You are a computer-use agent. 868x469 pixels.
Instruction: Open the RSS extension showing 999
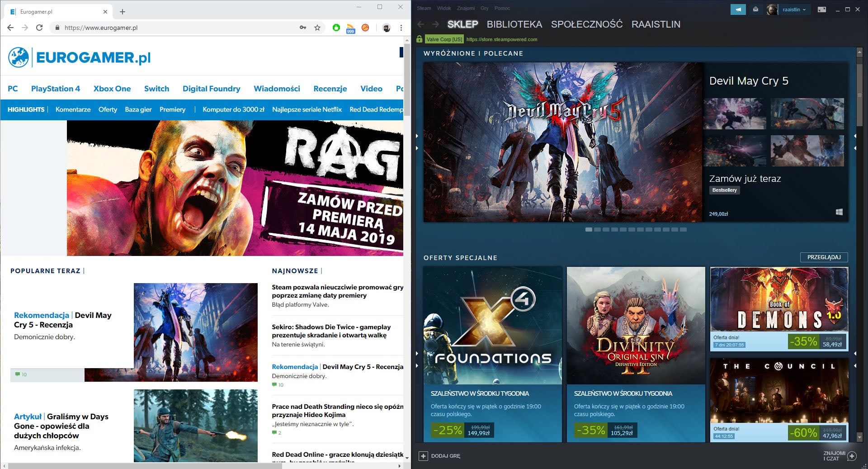pos(350,28)
